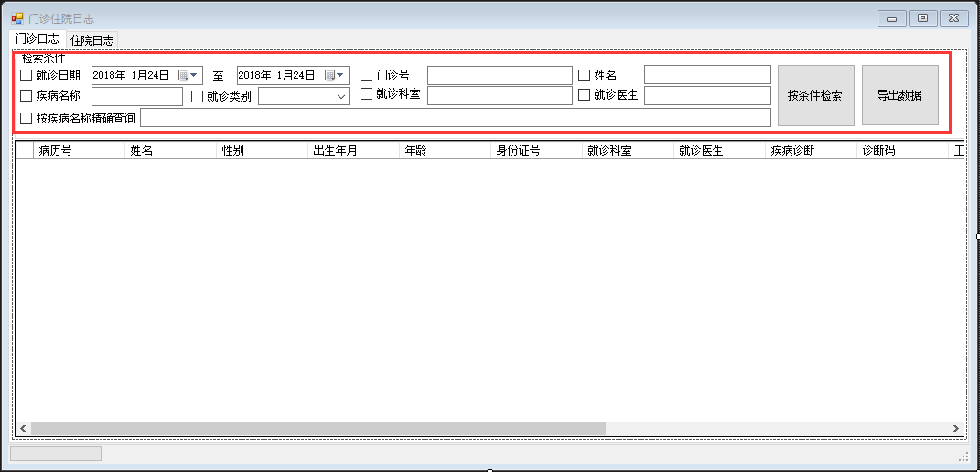
Task: Click the scroll right arrow on horizontal scrollbar
Action: click(x=955, y=428)
